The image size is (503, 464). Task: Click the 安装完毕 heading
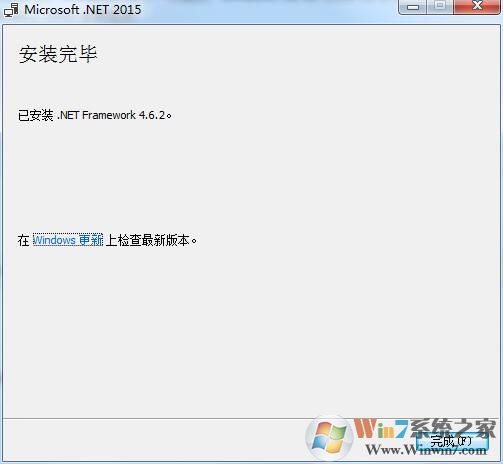(58, 54)
